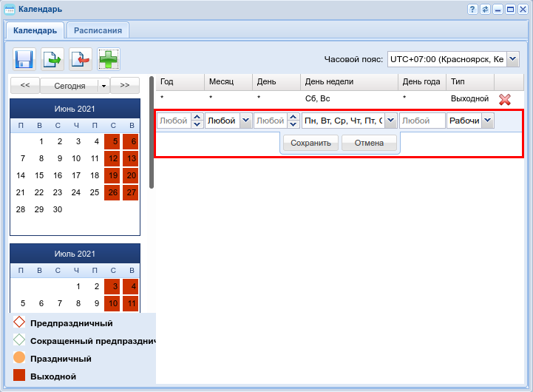Click the Июль 2021 calendar header
This screenshot has width=533, height=392.
[75, 254]
